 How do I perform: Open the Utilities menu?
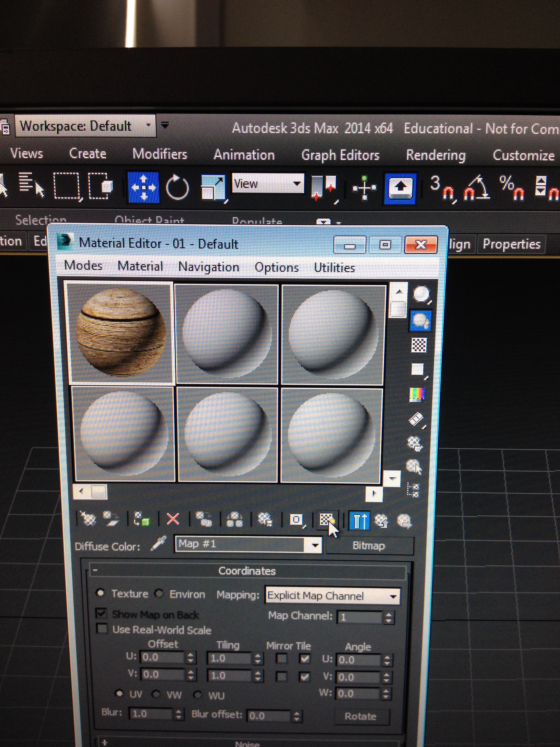click(334, 268)
